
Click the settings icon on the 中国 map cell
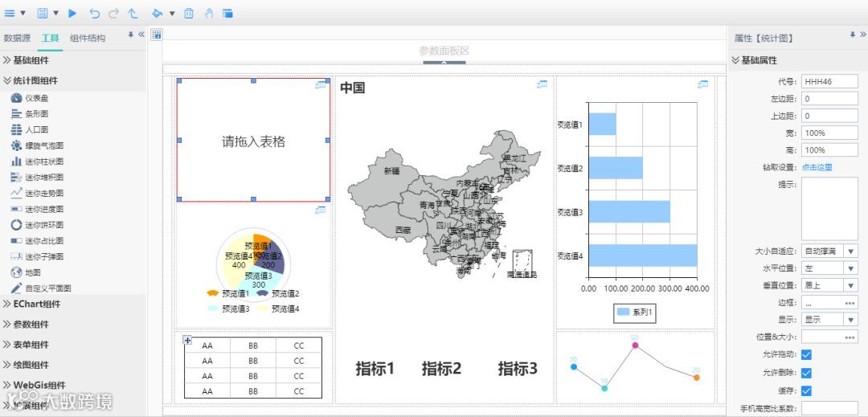pyautogui.click(x=542, y=84)
